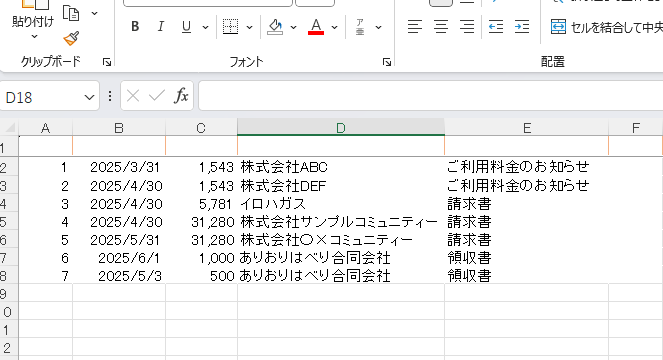Align text right
The height and width of the screenshot is (360, 663).
click(x=467, y=27)
